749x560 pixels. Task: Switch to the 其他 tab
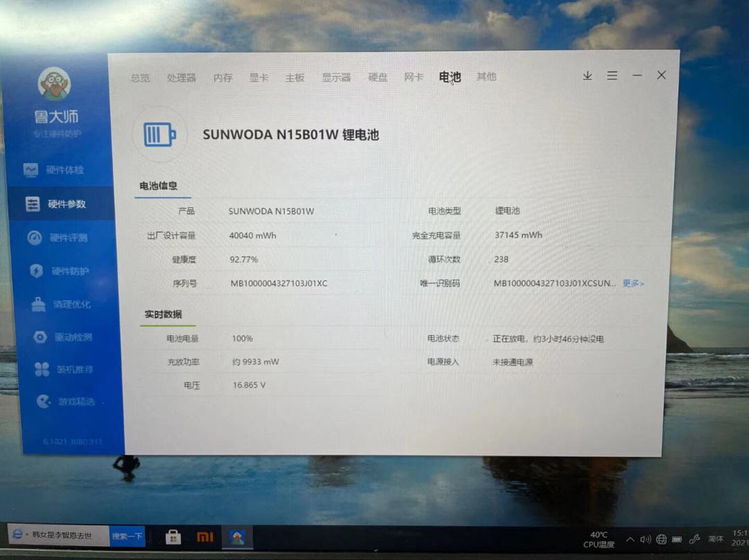tap(486, 76)
